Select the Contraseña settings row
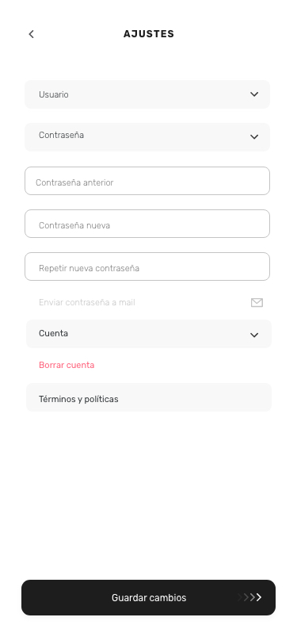This screenshot has width=297, height=644. 147,137
